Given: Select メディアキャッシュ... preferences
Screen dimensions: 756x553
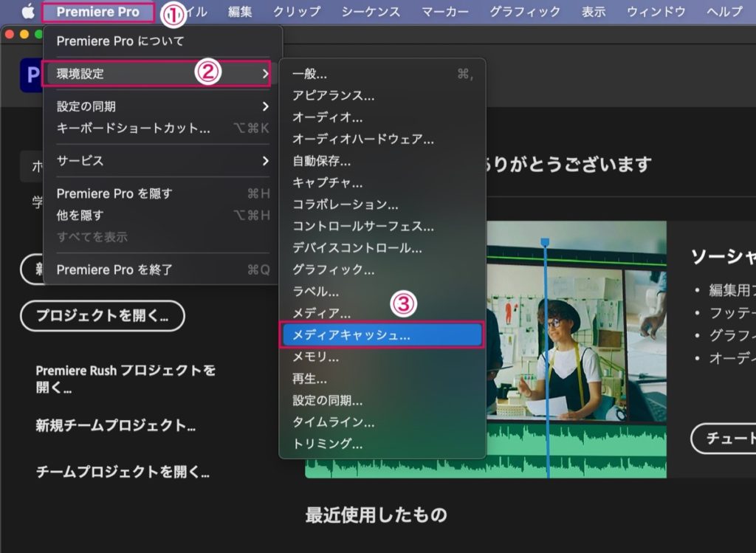Looking at the screenshot, I should 382,334.
